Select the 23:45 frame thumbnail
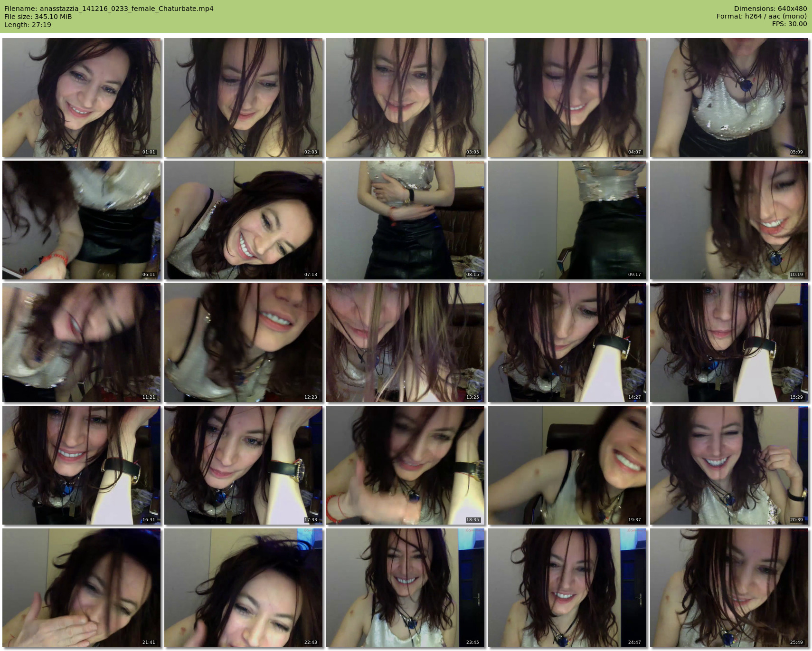 pyautogui.click(x=405, y=588)
